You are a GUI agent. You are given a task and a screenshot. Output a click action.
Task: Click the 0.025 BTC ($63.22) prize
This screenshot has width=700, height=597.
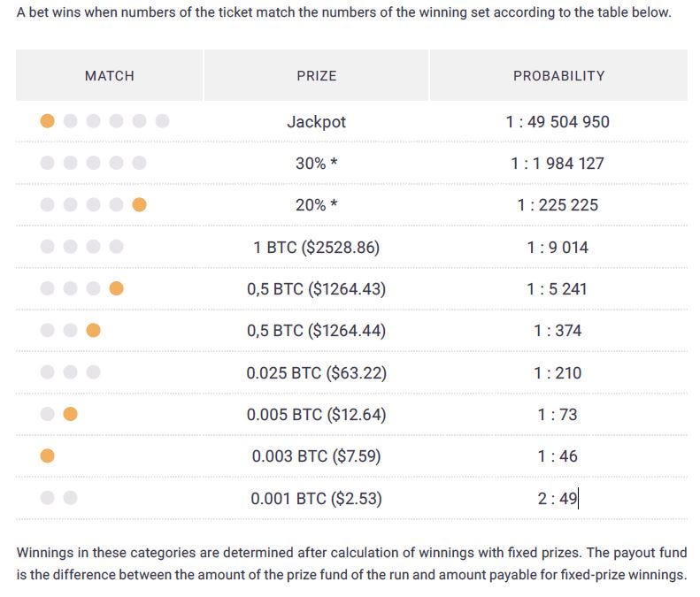[x=316, y=373]
